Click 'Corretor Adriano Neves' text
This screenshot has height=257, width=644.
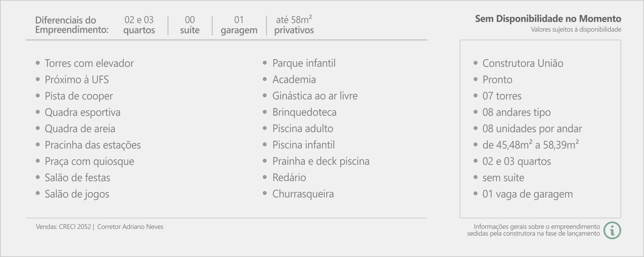pyautogui.click(x=130, y=227)
